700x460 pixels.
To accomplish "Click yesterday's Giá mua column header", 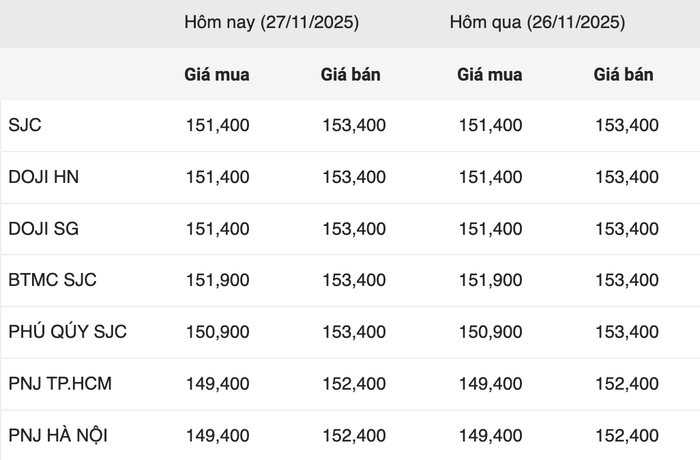I will point(487,75).
